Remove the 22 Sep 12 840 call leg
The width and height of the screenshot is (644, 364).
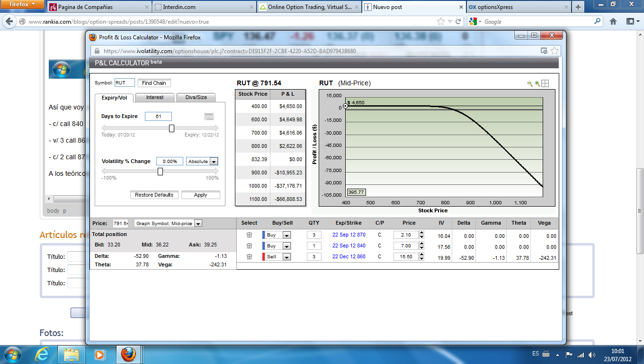[x=249, y=246]
